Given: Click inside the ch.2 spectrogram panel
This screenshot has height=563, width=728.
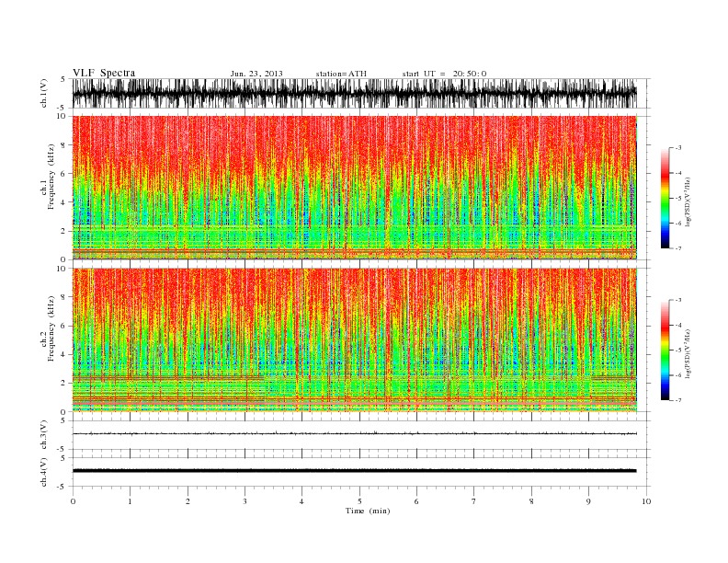Looking at the screenshot, I should 354,340.
